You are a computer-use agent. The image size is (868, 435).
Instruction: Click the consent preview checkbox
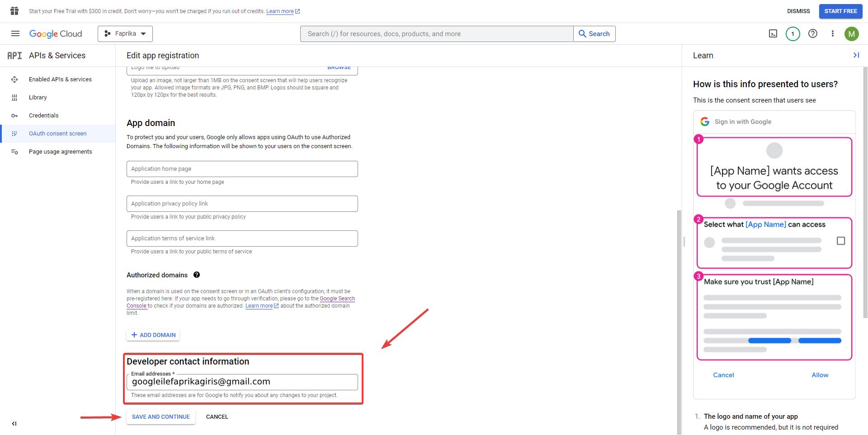(841, 241)
